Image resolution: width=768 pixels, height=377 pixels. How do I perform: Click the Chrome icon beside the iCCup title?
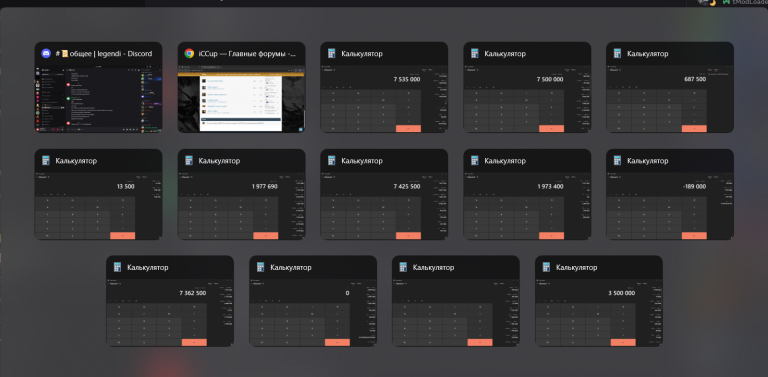pos(189,53)
